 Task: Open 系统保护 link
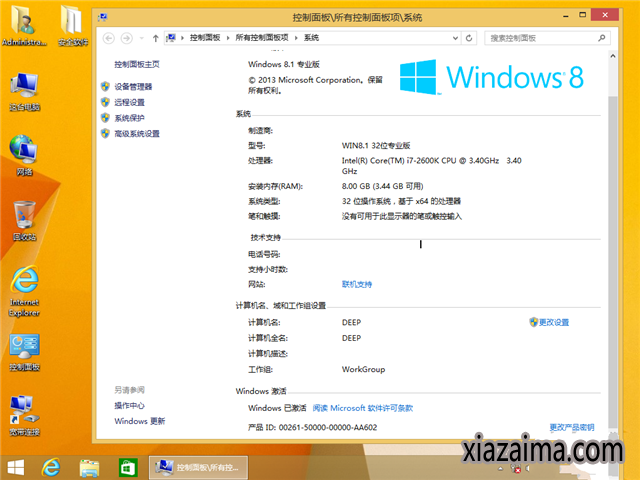[x=129, y=118]
